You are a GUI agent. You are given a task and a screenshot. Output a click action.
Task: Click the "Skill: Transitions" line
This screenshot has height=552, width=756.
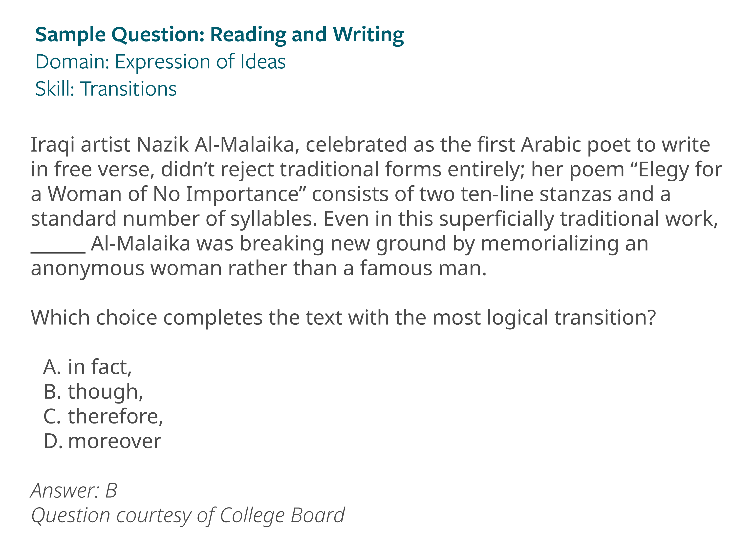(106, 89)
